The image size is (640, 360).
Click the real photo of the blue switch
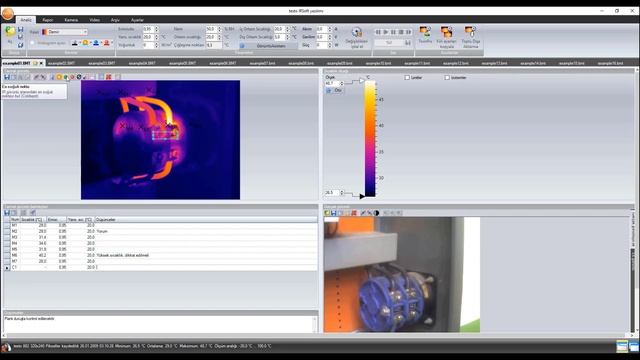click(402, 275)
